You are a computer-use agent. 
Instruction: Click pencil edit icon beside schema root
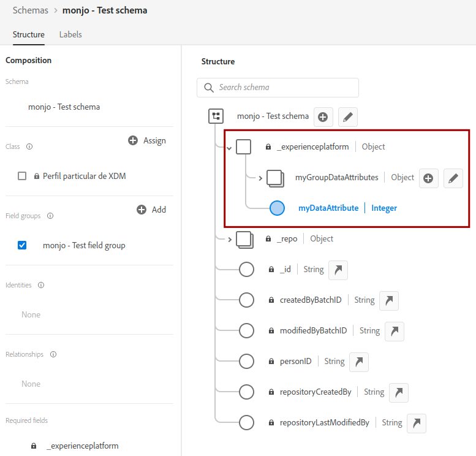click(x=348, y=117)
